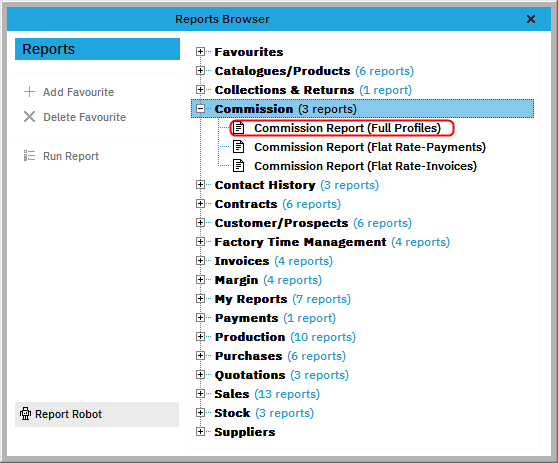The width and height of the screenshot is (558, 463).
Task: Select the Suppliers category
Action: [x=245, y=432]
